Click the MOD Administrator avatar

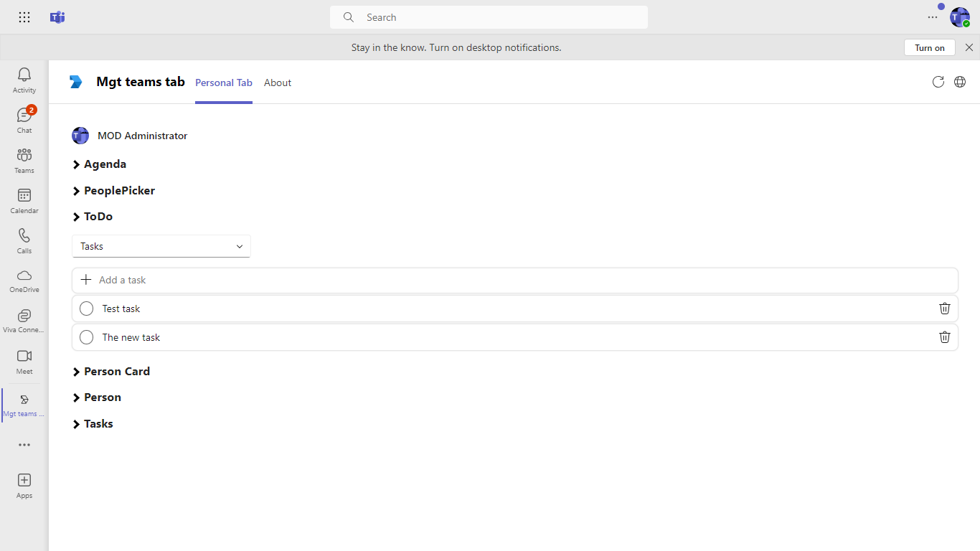pyautogui.click(x=80, y=136)
